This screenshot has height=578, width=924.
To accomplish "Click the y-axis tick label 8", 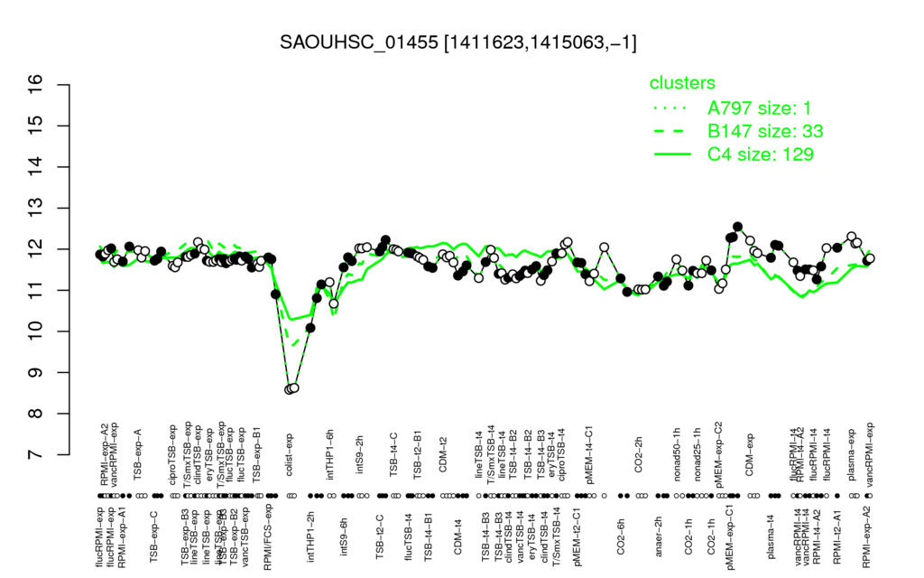I will (x=36, y=414).
